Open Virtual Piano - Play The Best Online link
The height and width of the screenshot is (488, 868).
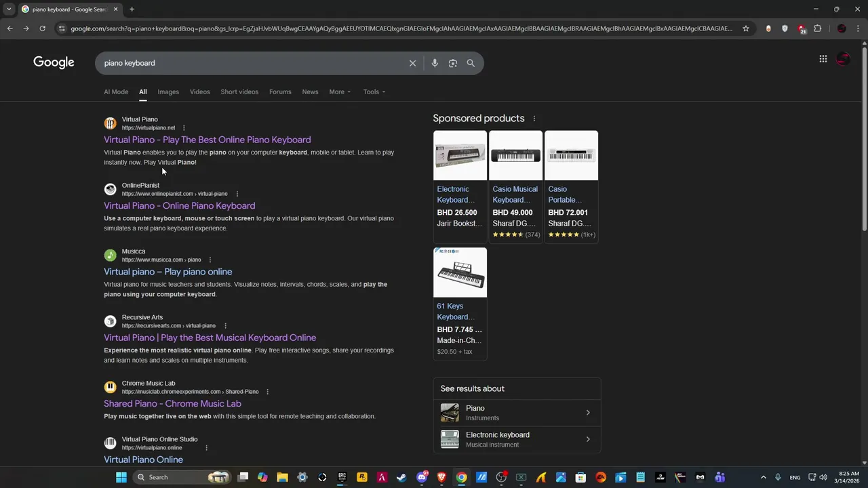tap(208, 140)
